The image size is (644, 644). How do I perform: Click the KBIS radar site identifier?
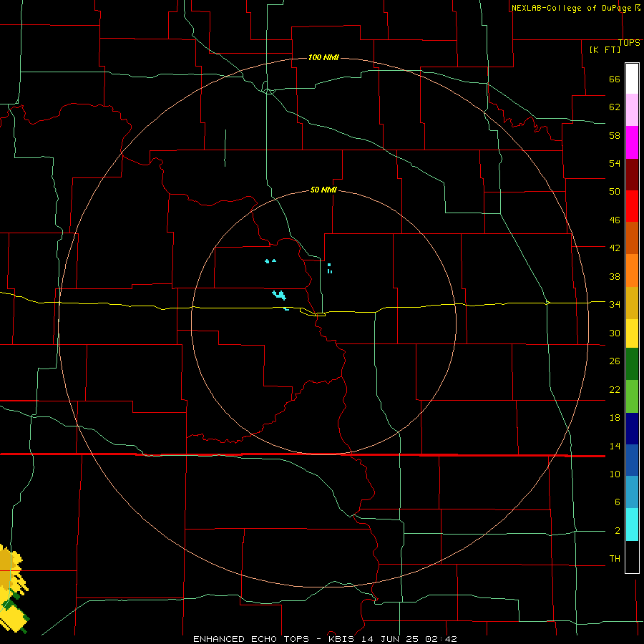point(343,639)
